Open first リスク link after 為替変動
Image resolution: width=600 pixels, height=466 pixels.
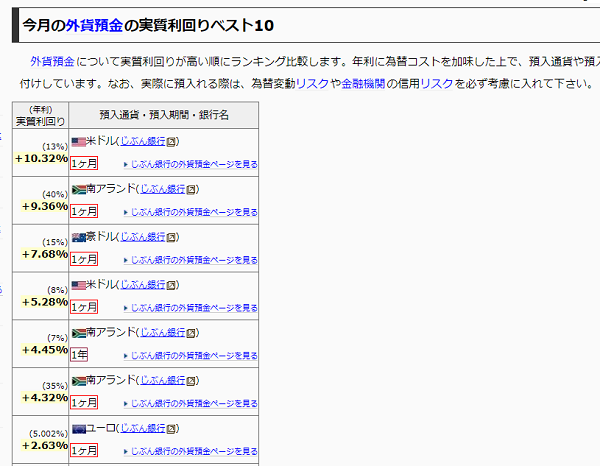312,83
